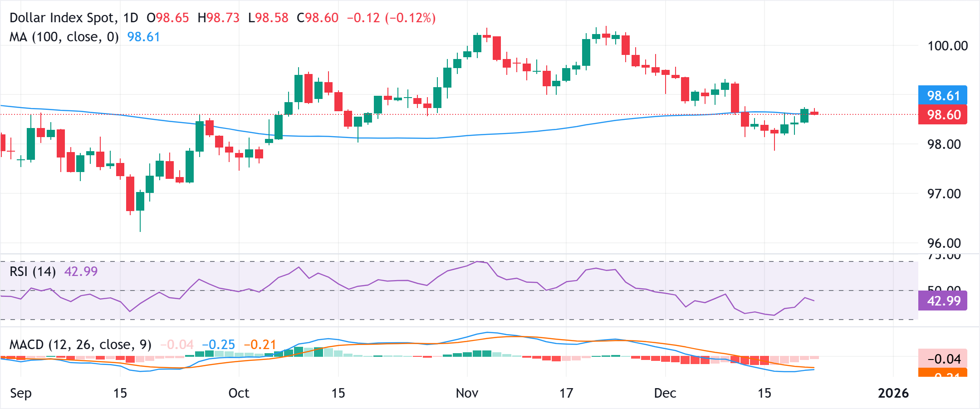The height and width of the screenshot is (409, 980).
Task: Click the purple 42.99 RSI axis tag
Action: click(x=943, y=301)
